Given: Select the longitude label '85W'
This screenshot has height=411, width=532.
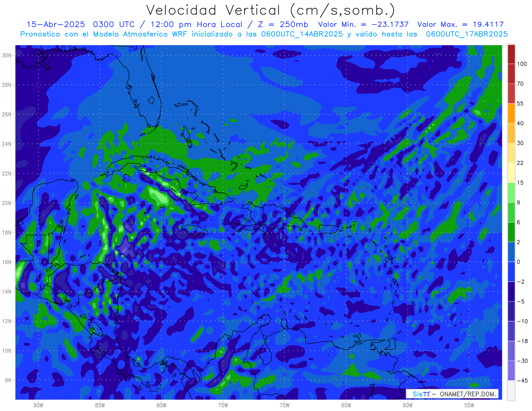Looking at the screenshot, I should (100, 405).
